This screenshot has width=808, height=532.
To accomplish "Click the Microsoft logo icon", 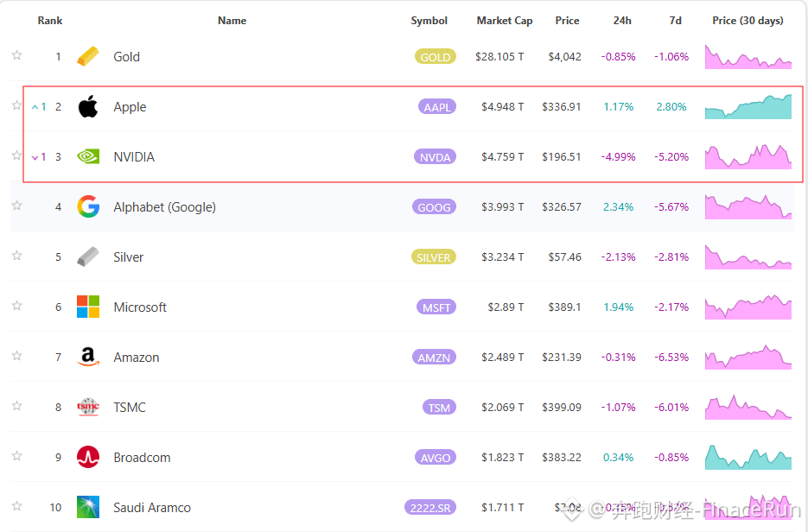I will [88, 307].
